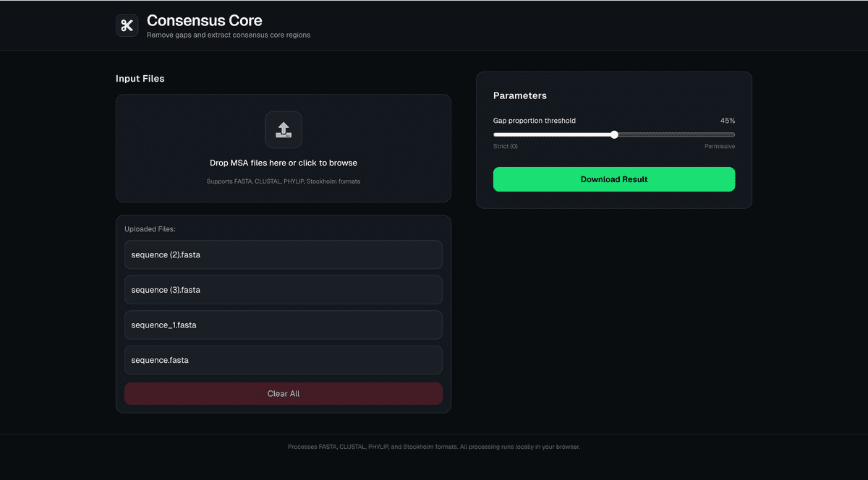The image size is (868, 480).
Task: Click the Parameters panel heading
Action: [x=519, y=95]
